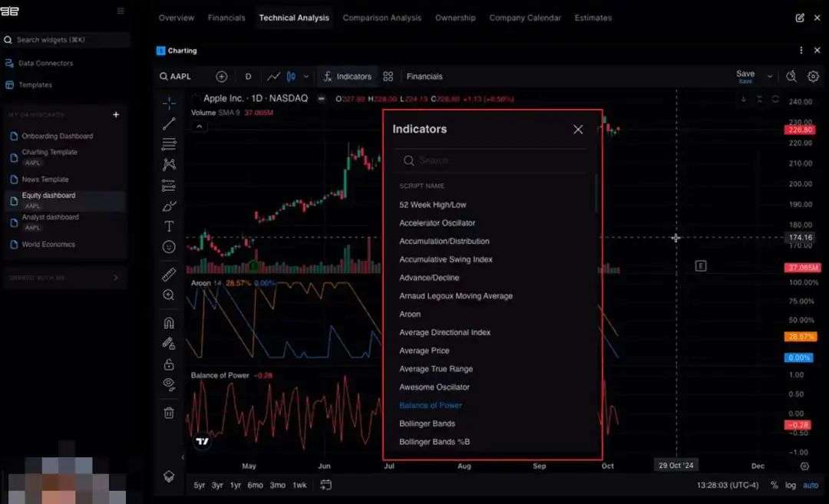Click the Search widgets field
Viewport: 829px width, 504px height.
point(65,40)
